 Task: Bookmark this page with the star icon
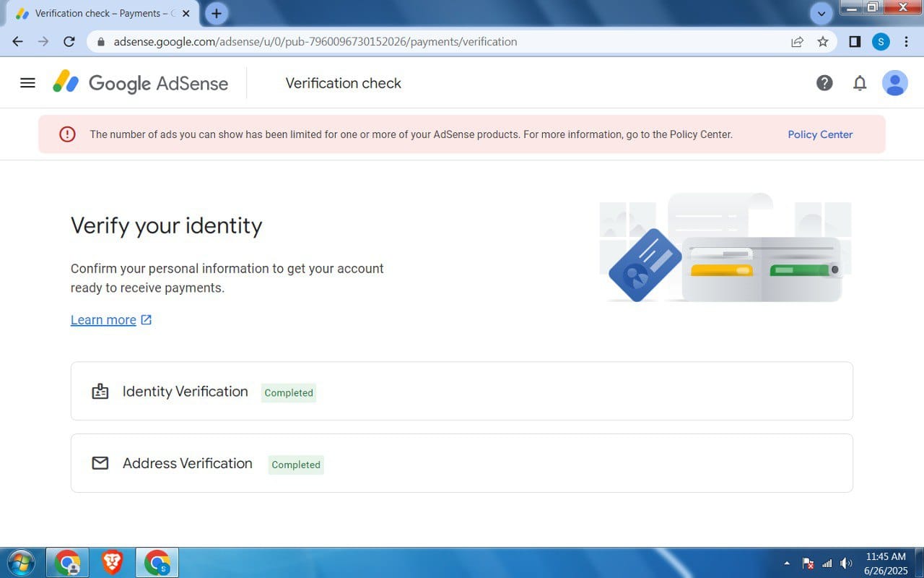823,42
